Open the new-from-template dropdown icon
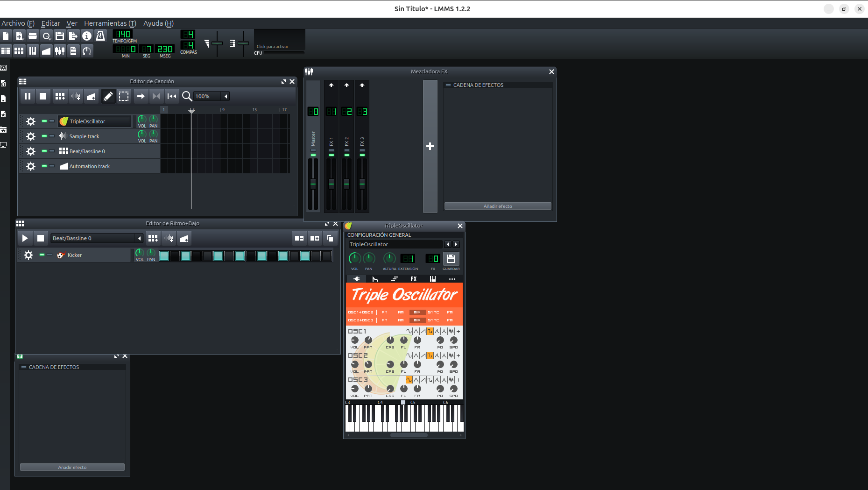Viewport: 868px width, 490px height. (19, 36)
